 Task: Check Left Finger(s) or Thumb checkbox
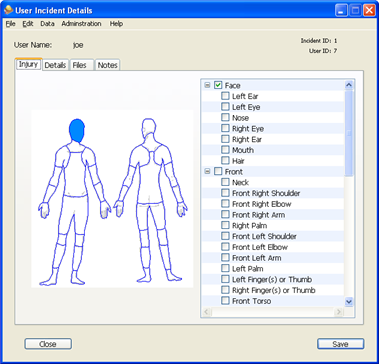pyautogui.click(x=225, y=279)
